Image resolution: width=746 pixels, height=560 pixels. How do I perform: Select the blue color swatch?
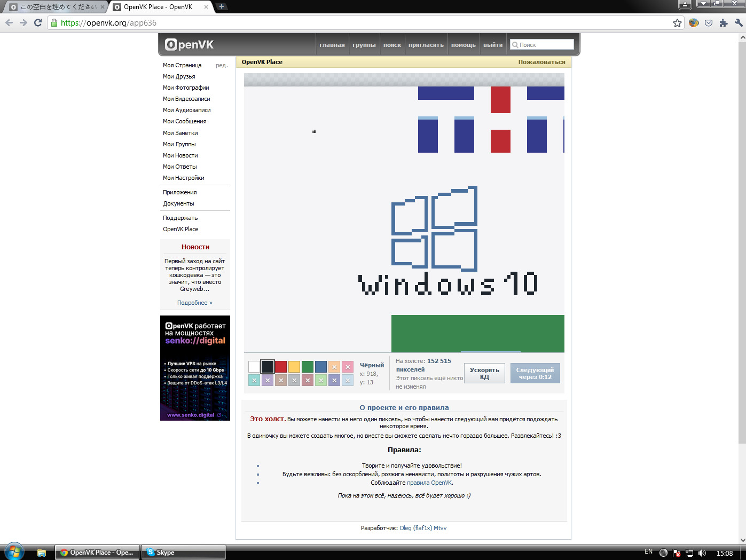pyautogui.click(x=321, y=367)
